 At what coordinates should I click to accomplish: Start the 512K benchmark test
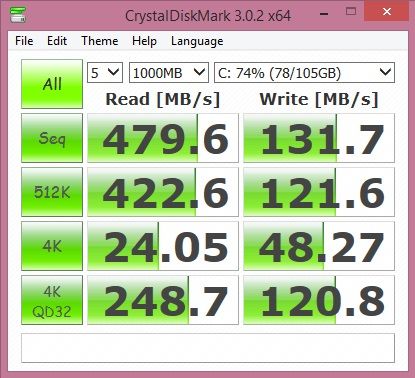pyautogui.click(x=52, y=192)
